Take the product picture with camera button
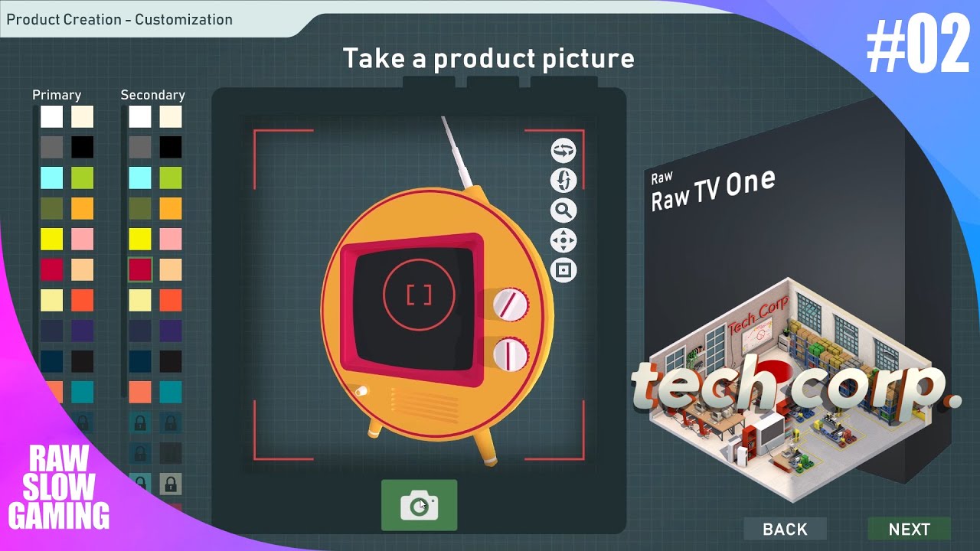Screen dimensions: 980x551 pos(419,505)
